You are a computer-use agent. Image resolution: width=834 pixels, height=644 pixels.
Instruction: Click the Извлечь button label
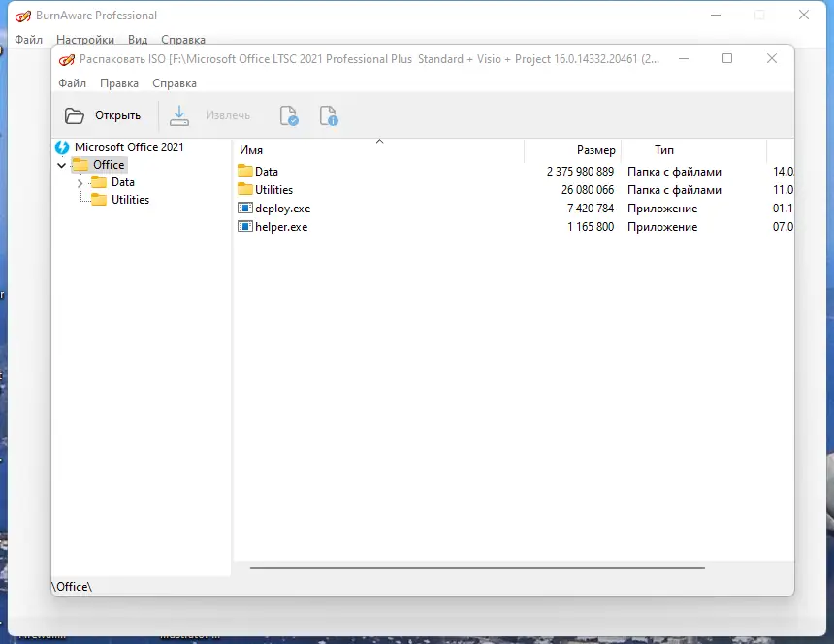pos(228,115)
